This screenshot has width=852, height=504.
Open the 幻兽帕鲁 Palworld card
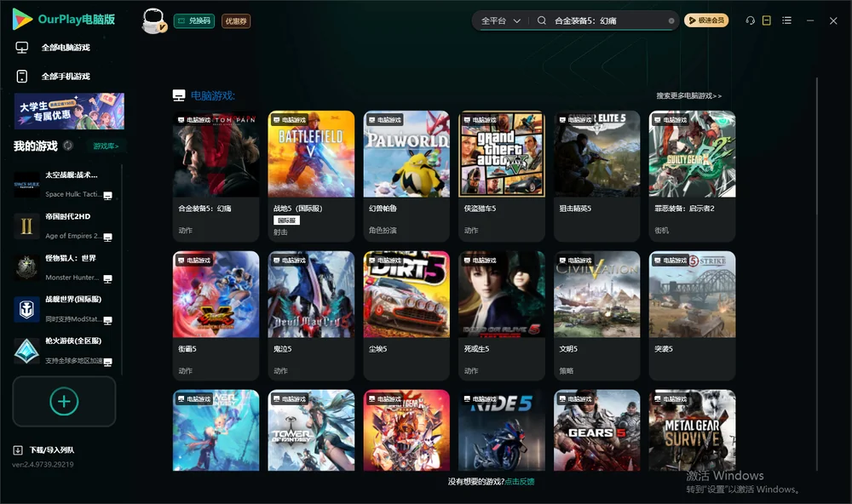406,176
